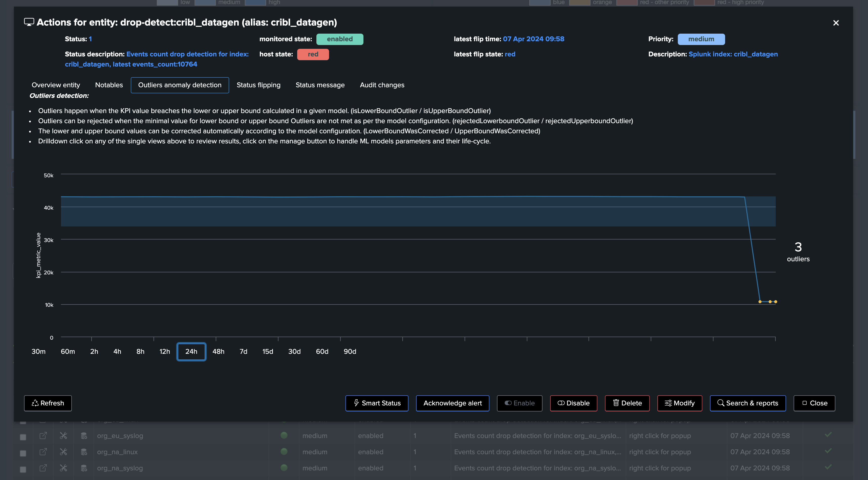Viewport: 868px width, 480px height.
Task: Delete this entity
Action: coord(627,403)
